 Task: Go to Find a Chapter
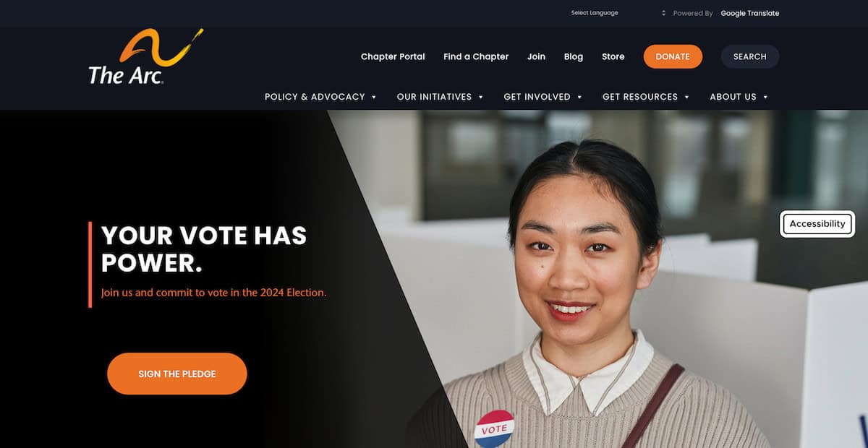click(x=476, y=56)
